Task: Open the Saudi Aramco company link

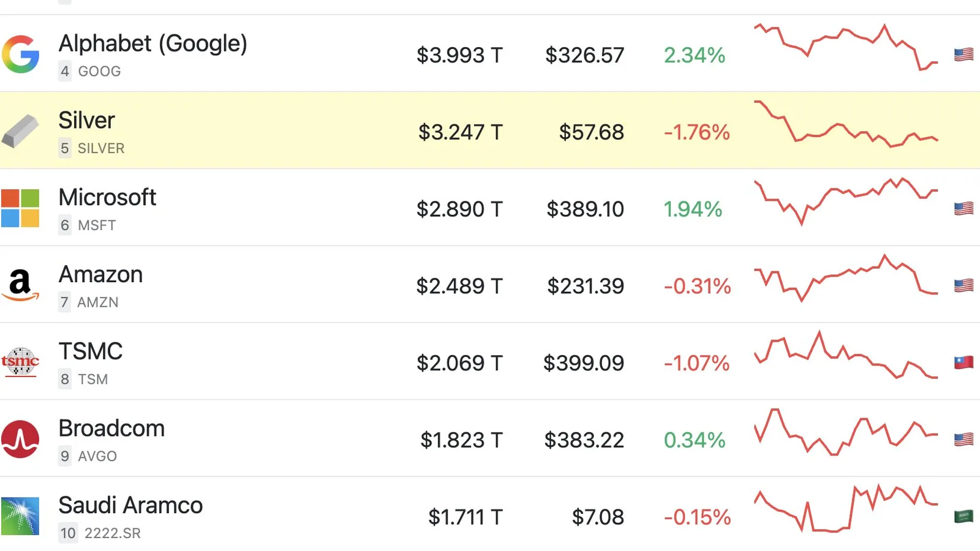Action: pyautogui.click(x=130, y=505)
